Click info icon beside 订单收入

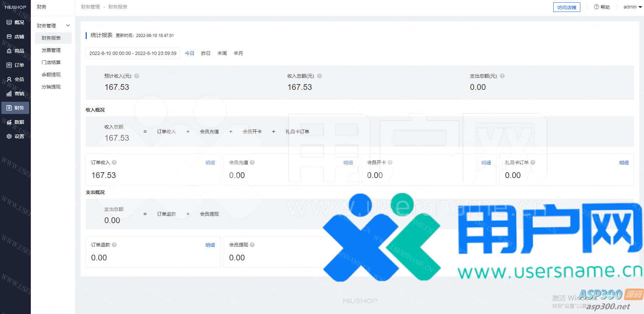(x=114, y=162)
